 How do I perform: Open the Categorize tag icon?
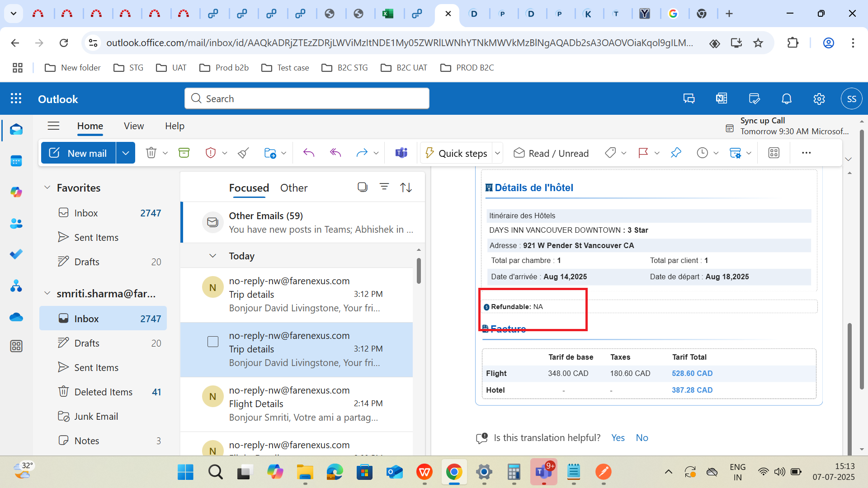[x=610, y=153]
